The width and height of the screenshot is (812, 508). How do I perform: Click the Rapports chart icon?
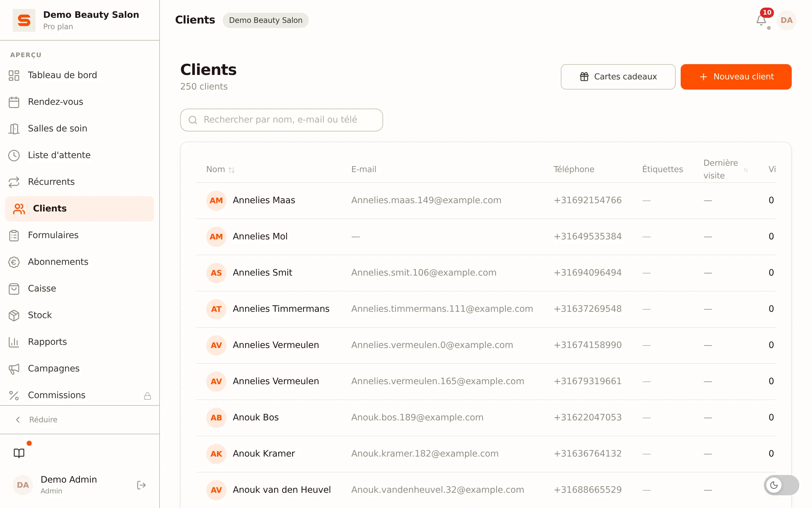click(x=14, y=342)
